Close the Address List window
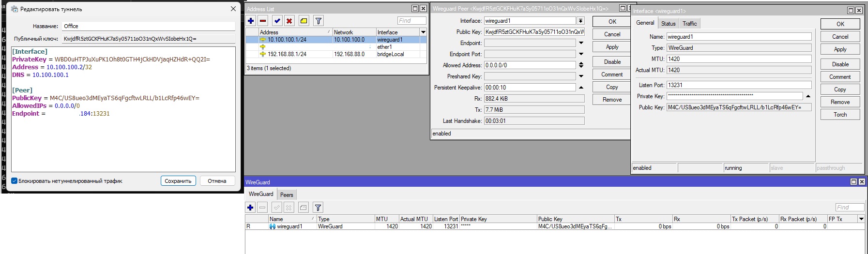This screenshot has width=868, height=254. point(423,9)
